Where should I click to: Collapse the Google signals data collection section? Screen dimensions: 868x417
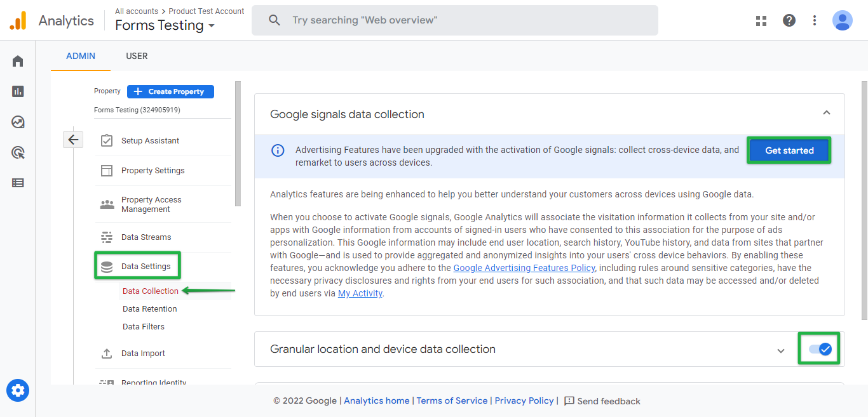click(827, 113)
